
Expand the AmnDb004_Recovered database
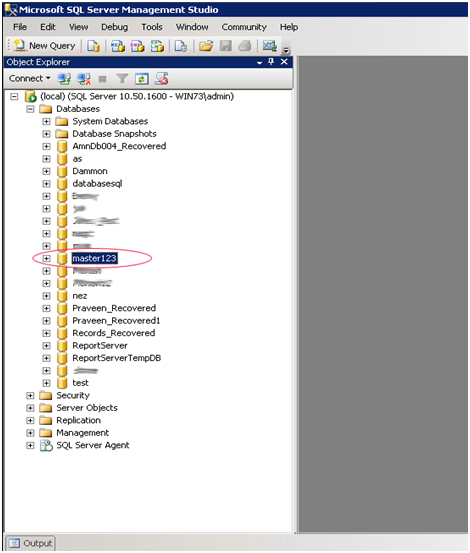pyautogui.click(x=46, y=146)
